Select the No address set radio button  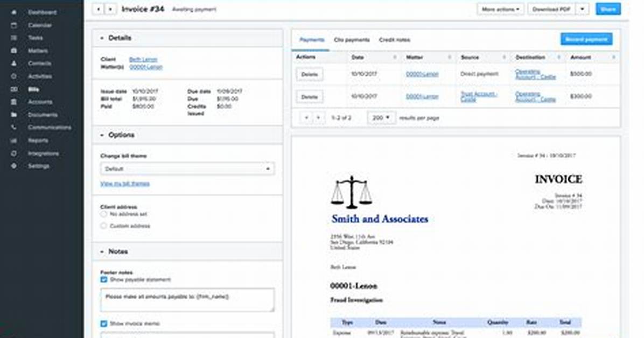tap(103, 214)
